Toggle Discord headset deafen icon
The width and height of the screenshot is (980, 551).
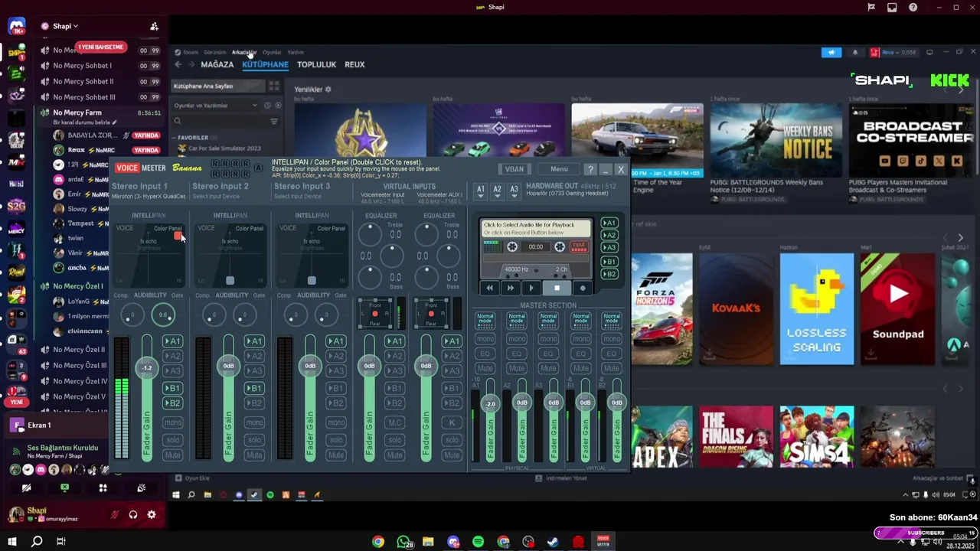tap(133, 515)
